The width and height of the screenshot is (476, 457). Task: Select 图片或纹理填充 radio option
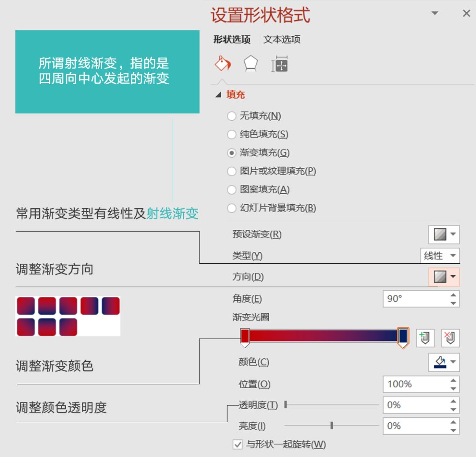(x=231, y=171)
